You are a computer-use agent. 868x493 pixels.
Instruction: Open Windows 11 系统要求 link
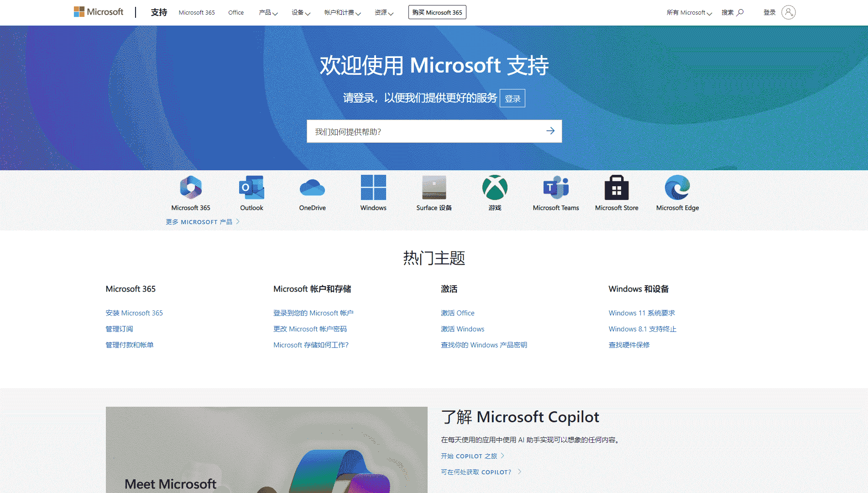pos(642,313)
